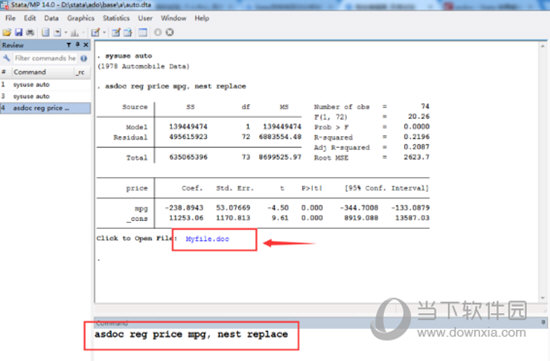Viewport: 550px width, 361px height.
Task: Click the Number of obs value 74
Action: (x=425, y=106)
